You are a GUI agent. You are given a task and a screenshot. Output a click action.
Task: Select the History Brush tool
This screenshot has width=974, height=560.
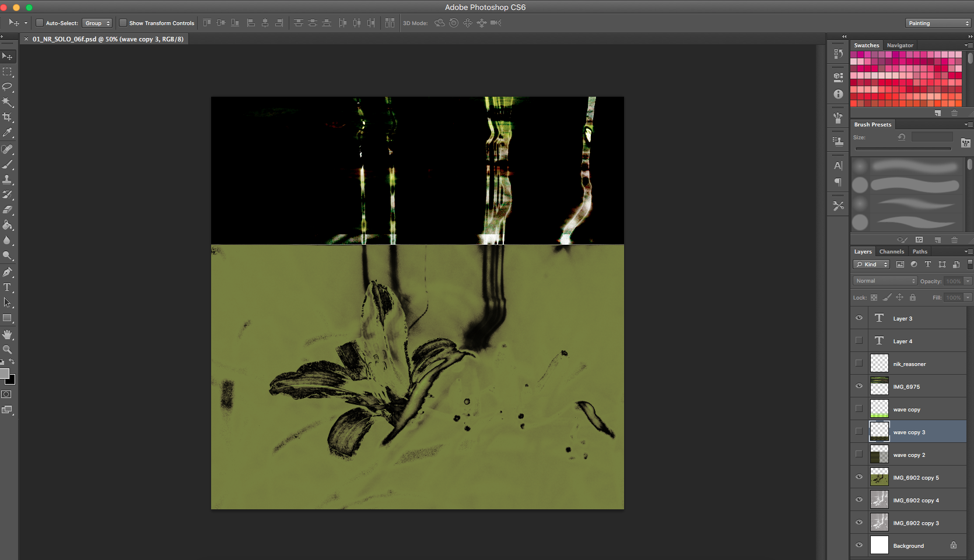[7, 195]
